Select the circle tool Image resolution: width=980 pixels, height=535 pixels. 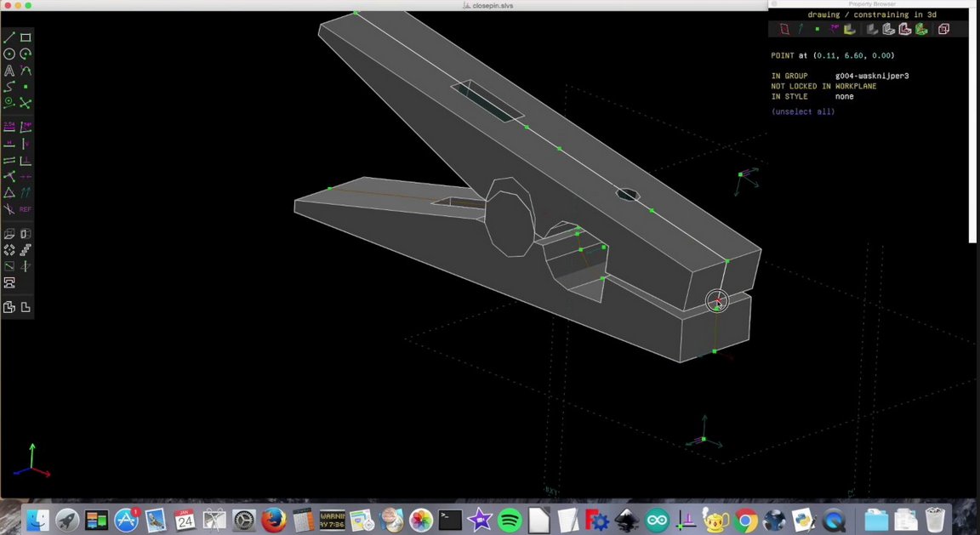[9, 53]
